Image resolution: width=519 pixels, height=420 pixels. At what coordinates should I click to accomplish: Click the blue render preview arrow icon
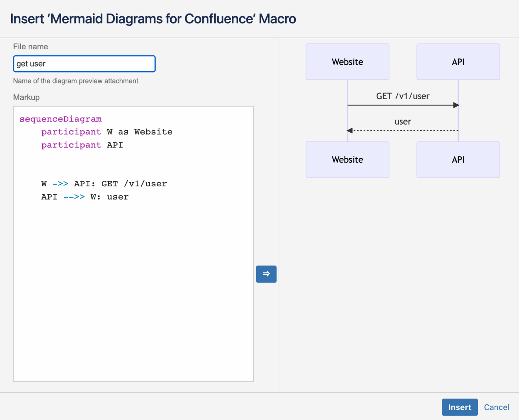click(x=266, y=274)
